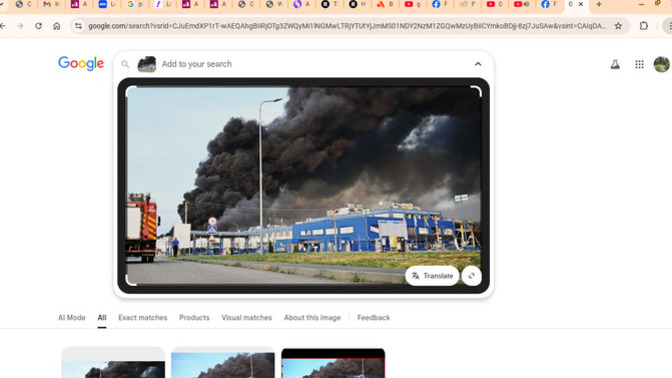Select the All results tab
Screen dimensions: 672x378
coord(102,318)
